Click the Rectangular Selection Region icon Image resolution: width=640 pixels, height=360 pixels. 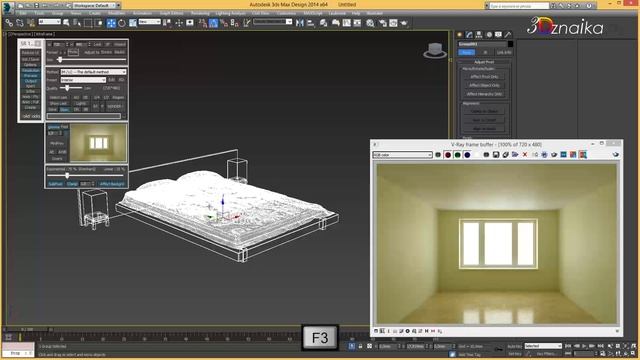click(88, 23)
